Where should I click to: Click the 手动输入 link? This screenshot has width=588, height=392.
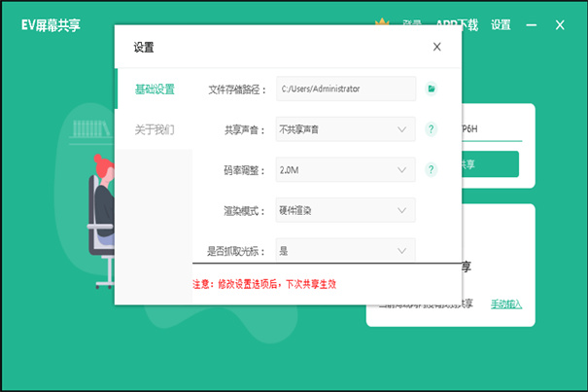(x=505, y=303)
